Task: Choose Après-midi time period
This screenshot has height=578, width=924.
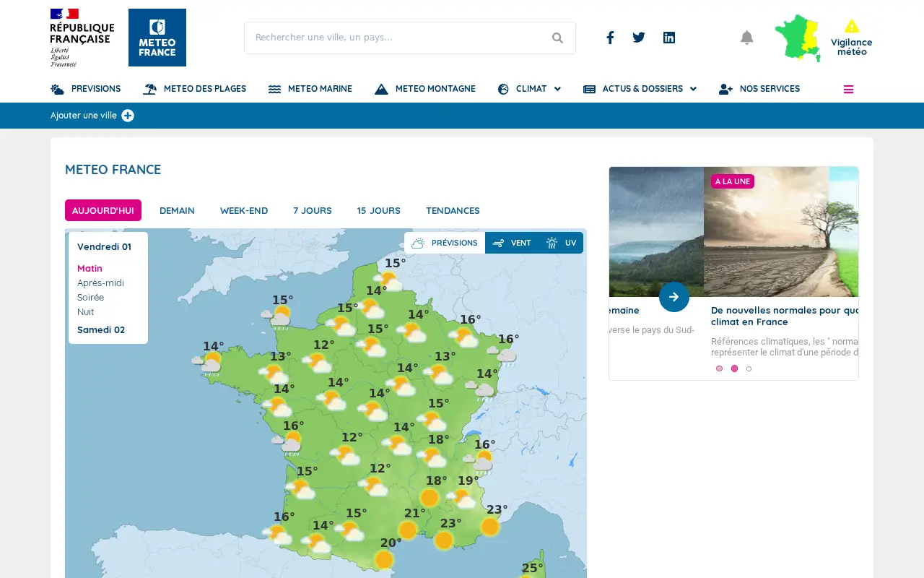Action: [x=100, y=282]
